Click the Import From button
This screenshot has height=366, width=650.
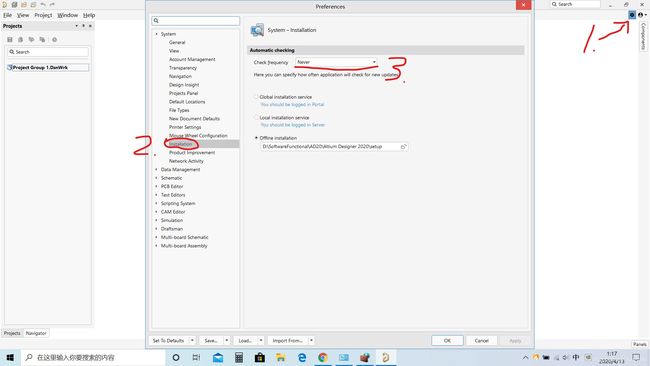[x=288, y=340]
